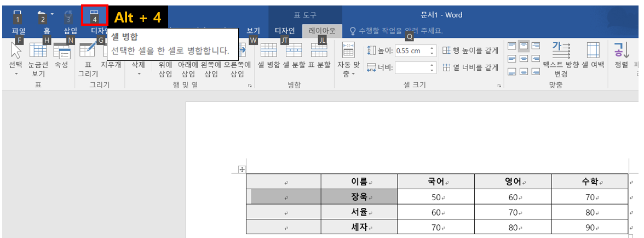Switch to the 삽입 (Insert) tab
Viewport: 644px width, 238px height.
(71, 30)
